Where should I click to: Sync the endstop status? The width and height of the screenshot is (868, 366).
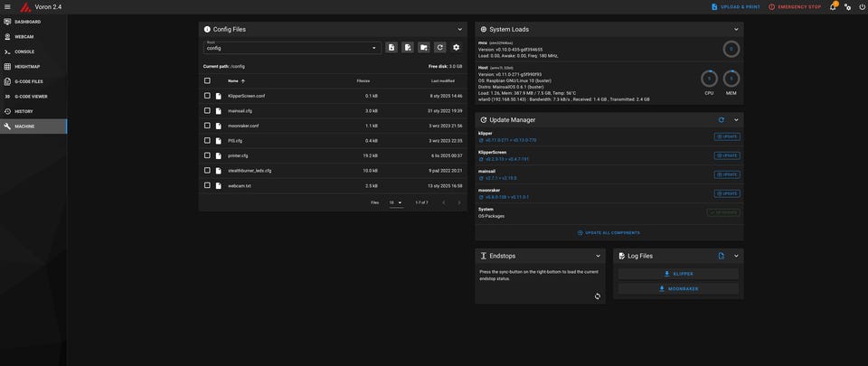pos(598,296)
